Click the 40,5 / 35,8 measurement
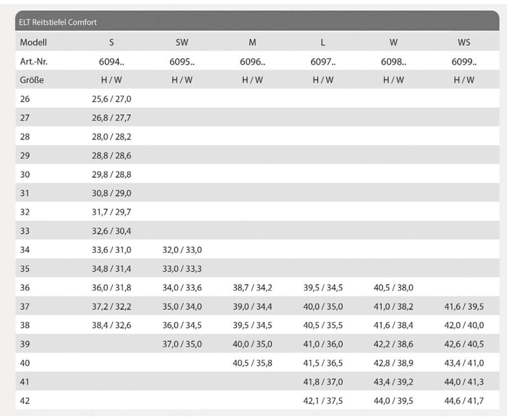 (x=253, y=363)
